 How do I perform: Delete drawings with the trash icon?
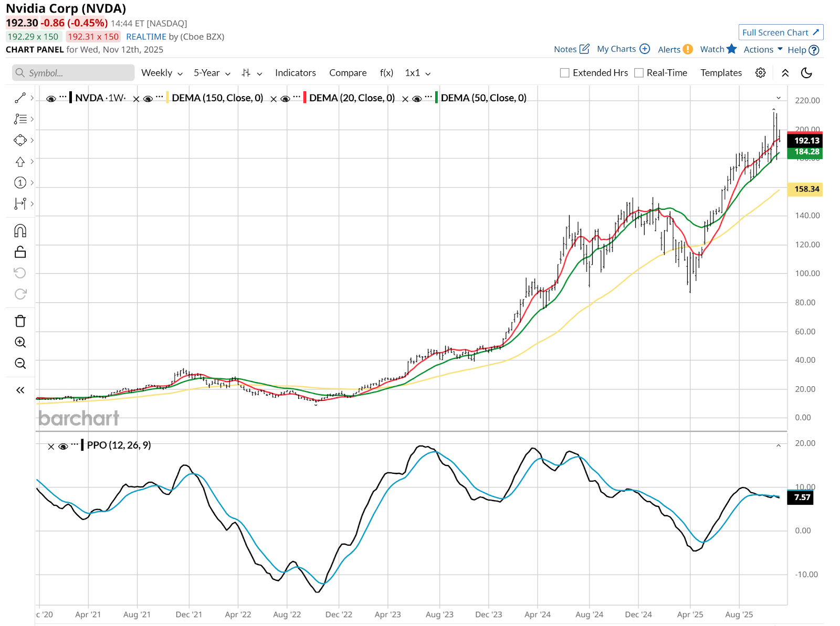coord(20,321)
